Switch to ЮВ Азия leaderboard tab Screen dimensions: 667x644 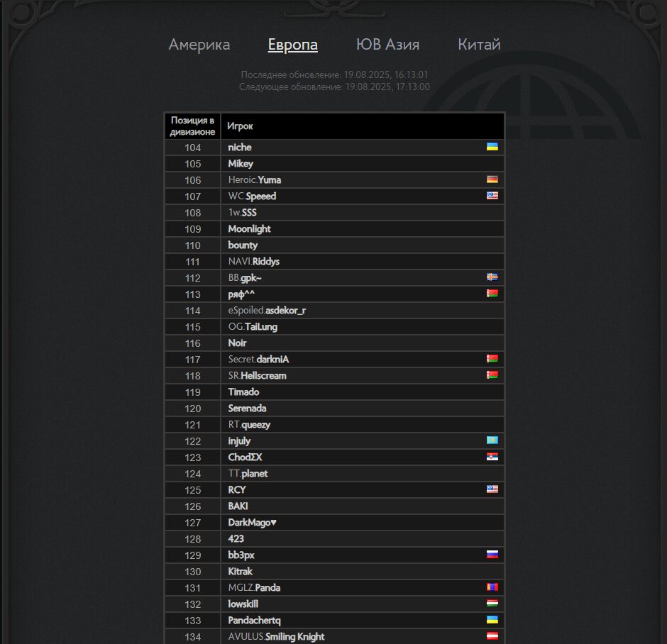point(387,45)
